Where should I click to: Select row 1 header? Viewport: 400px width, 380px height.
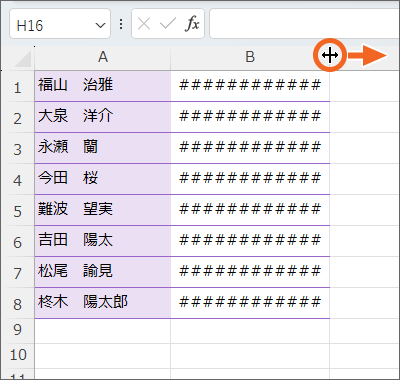coord(17,86)
